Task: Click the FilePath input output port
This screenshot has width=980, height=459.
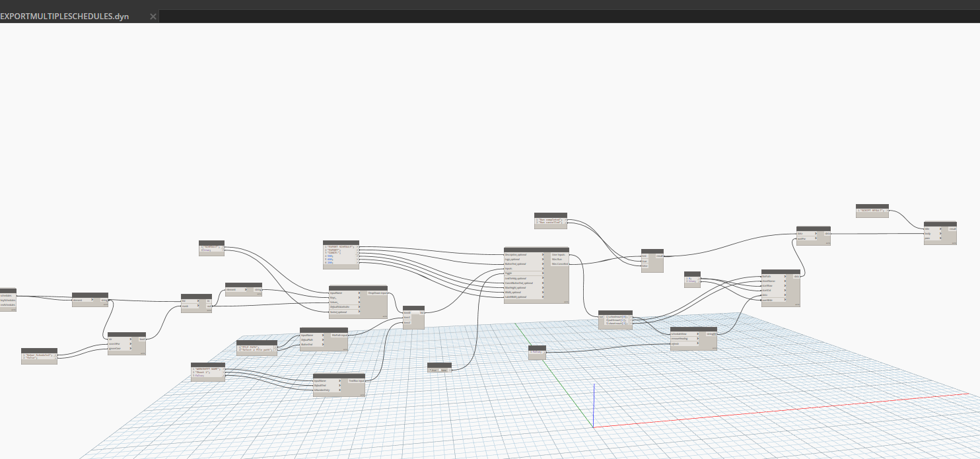Action: pyautogui.click(x=339, y=335)
